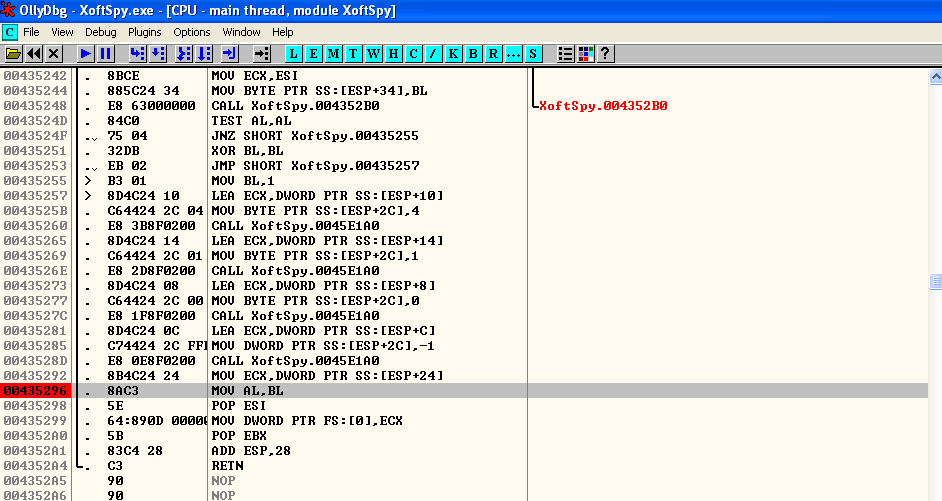
Task: Select MOV DWORD PTR SS:[ESP+2C],-1 line
Action: [323, 345]
